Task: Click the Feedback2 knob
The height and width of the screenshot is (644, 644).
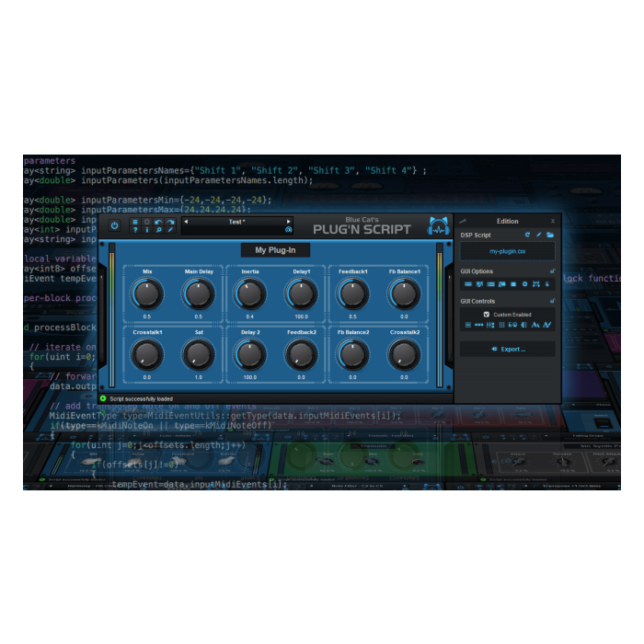Action: pos(301,354)
